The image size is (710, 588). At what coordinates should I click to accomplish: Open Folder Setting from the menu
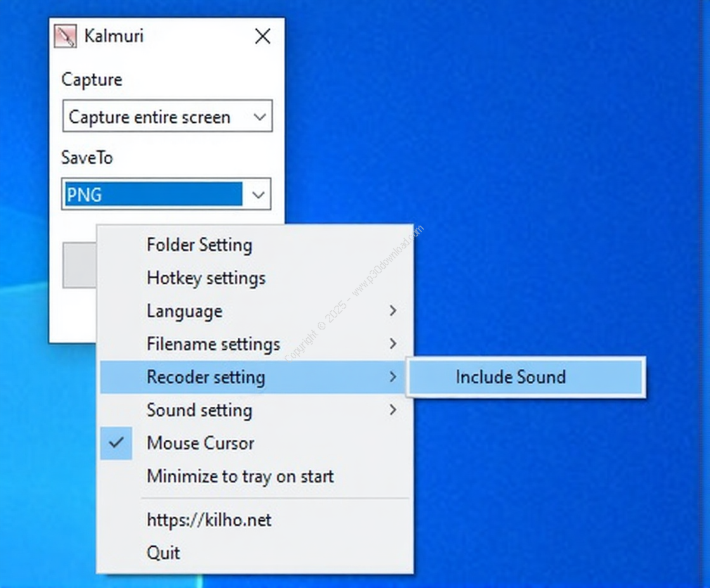pos(199,245)
